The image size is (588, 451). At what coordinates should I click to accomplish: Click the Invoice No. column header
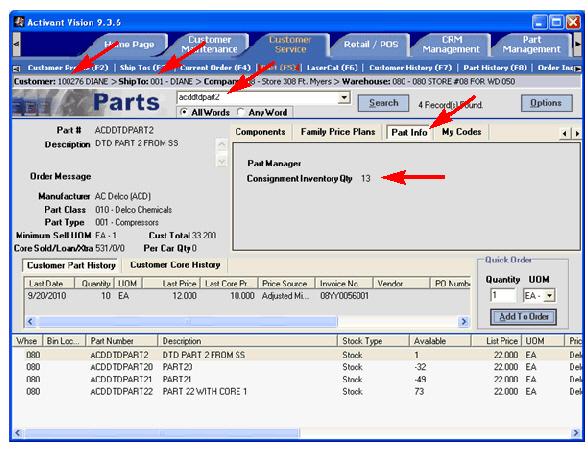point(344,283)
